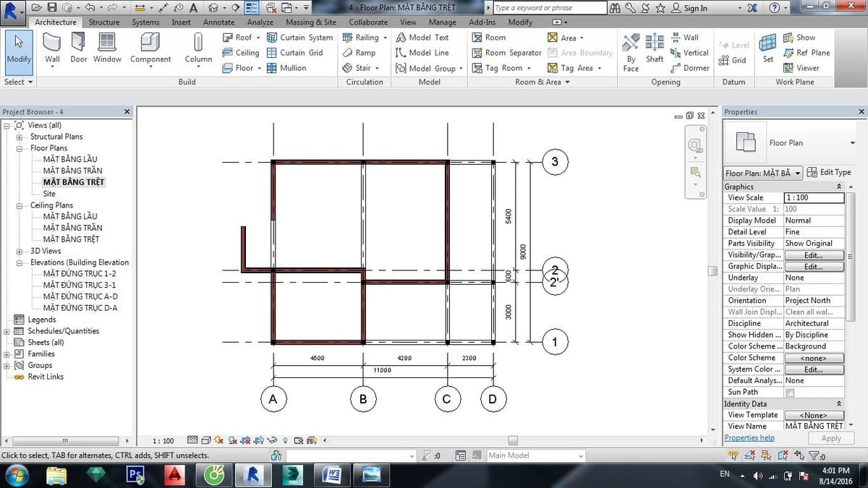Click the Color Scheme <none> button

pos(814,358)
